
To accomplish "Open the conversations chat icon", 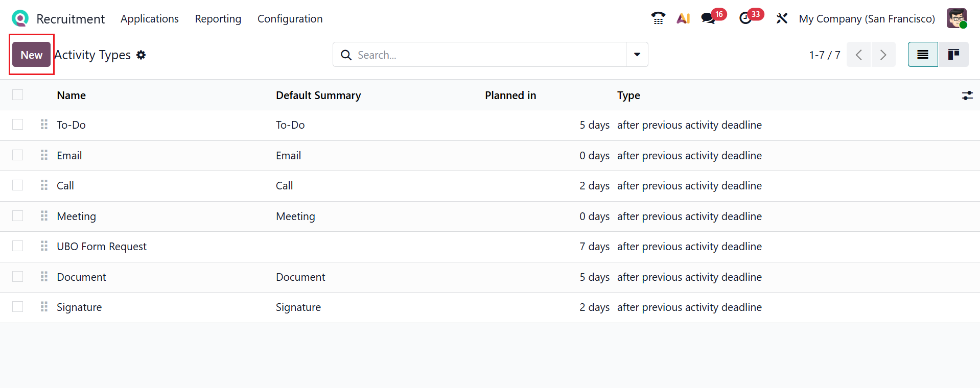I will point(708,19).
